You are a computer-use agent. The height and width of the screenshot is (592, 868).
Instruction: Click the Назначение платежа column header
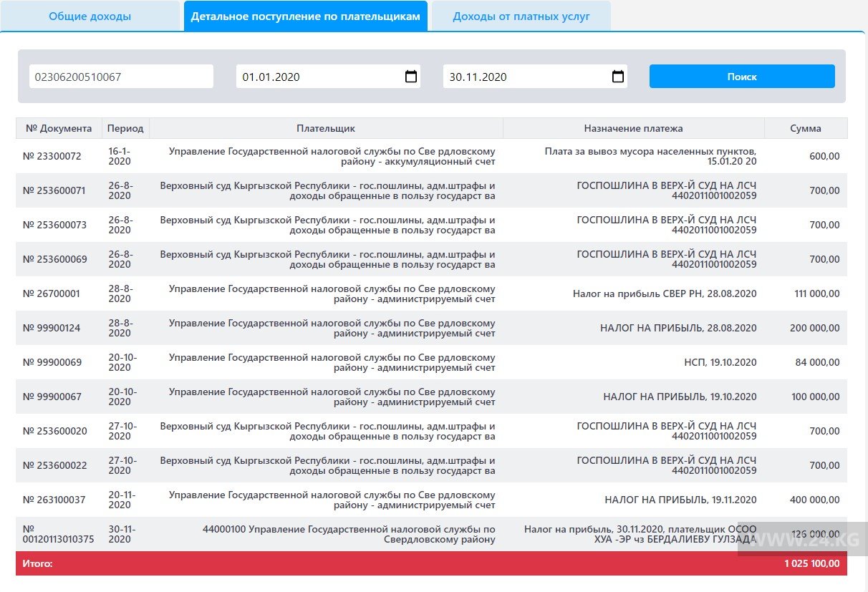pos(633,128)
